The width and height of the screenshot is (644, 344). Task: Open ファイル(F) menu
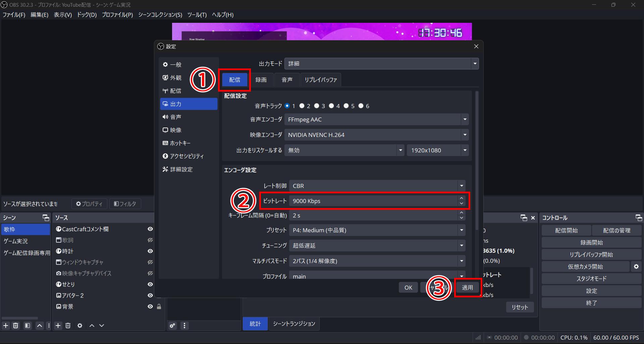14,15
